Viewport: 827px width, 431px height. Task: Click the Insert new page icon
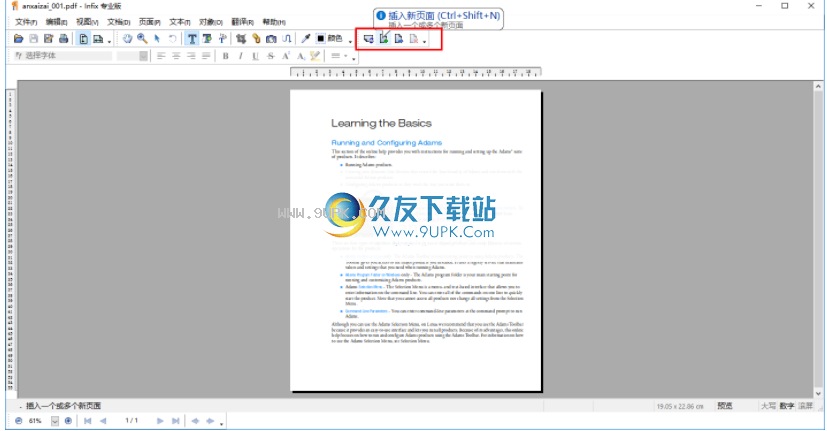click(384, 39)
